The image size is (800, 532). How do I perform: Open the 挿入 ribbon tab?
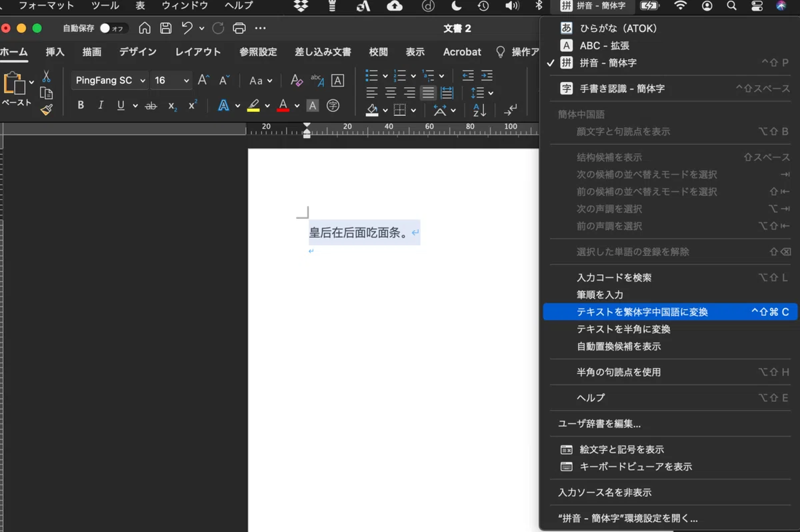(x=55, y=51)
